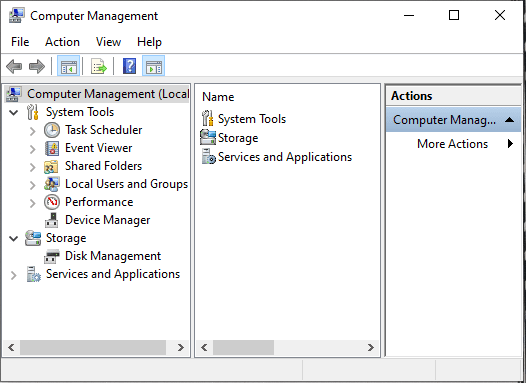Viewport: 526px width, 383px height.
Task: Select Device Manager in the tree
Action: (107, 220)
